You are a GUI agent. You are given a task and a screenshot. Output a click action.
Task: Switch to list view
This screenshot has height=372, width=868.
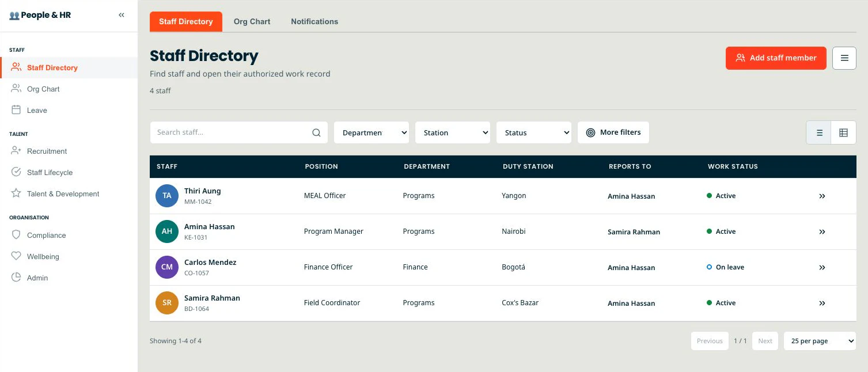(x=819, y=132)
